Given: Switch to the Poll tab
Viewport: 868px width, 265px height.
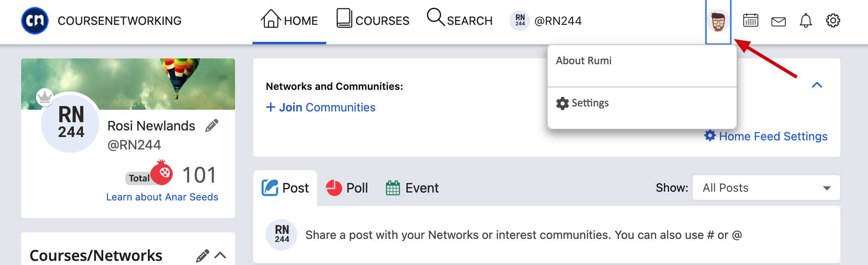Looking at the screenshot, I should click(x=347, y=188).
